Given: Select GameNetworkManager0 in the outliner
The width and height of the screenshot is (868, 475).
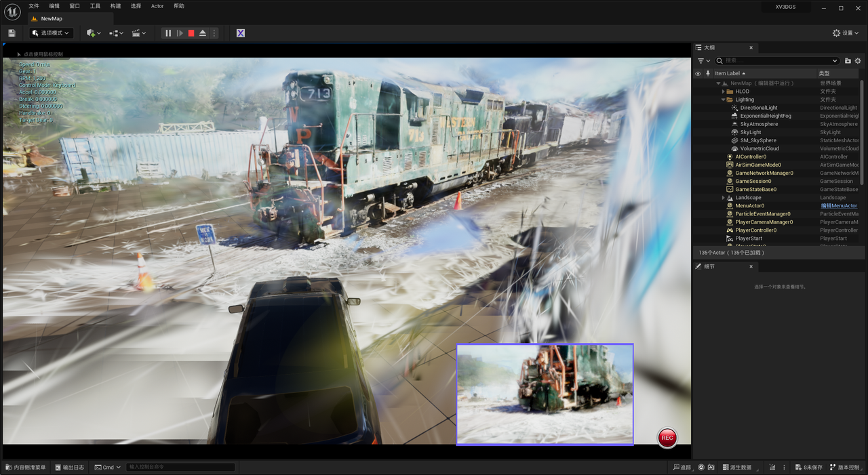Looking at the screenshot, I should pyautogui.click(x=764, y=173).
